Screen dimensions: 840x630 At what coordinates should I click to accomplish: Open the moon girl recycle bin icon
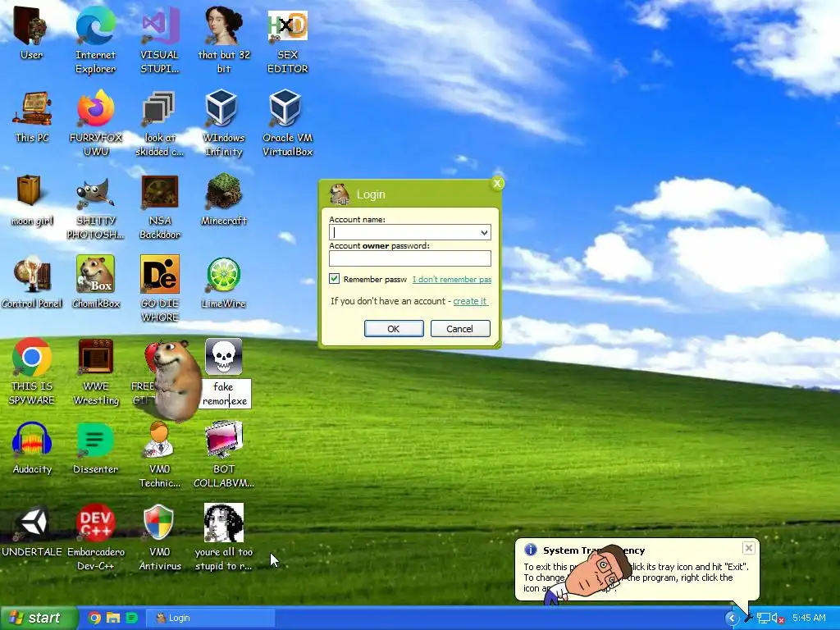29,191
